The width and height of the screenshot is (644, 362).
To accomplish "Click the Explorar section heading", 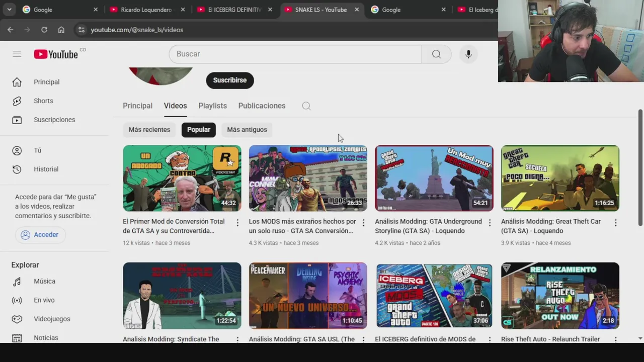I will pos(25,265).
